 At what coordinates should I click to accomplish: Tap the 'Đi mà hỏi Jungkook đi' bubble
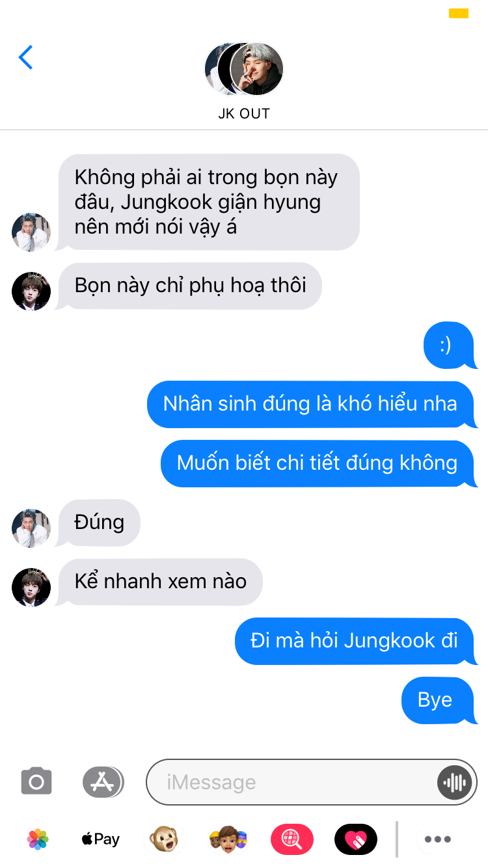pos(356,641)
